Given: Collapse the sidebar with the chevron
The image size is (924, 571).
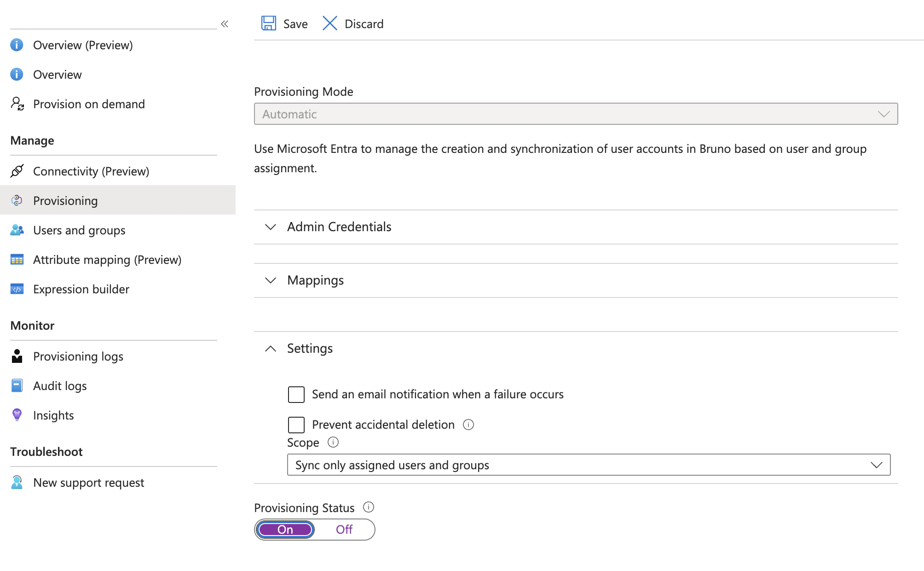Looking at the screenshot, I should point(225,24).
